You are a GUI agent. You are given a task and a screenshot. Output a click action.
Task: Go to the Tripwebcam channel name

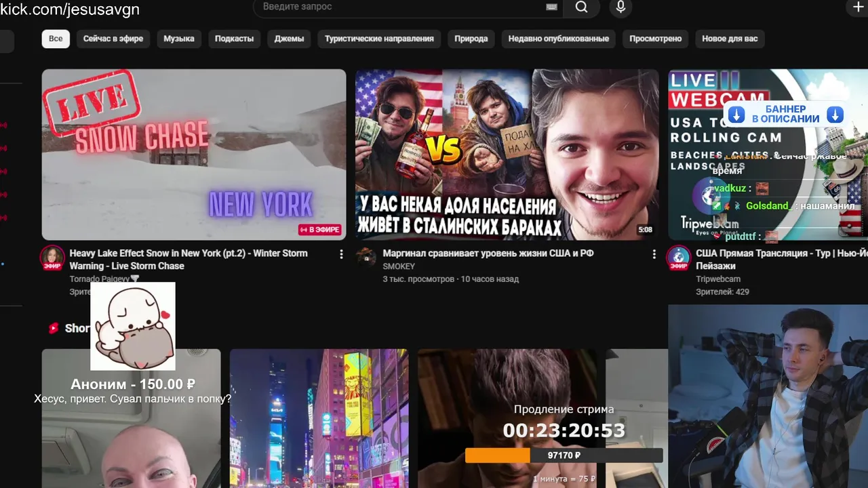[x=718, y=279]
